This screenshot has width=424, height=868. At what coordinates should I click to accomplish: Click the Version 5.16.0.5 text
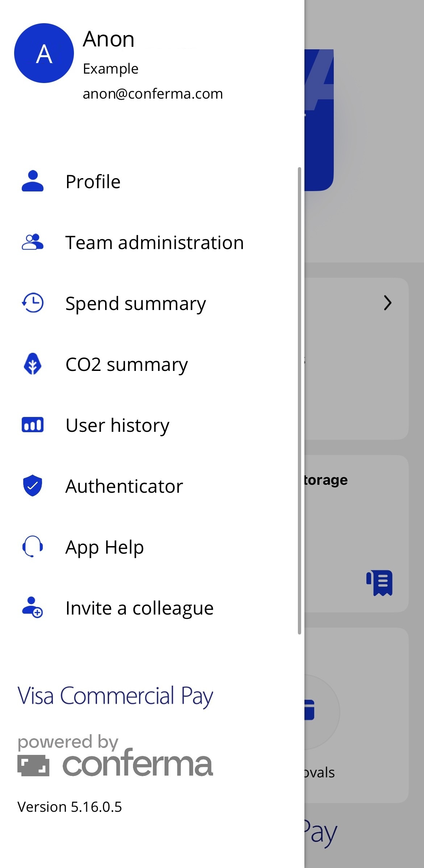pos(70,807)
